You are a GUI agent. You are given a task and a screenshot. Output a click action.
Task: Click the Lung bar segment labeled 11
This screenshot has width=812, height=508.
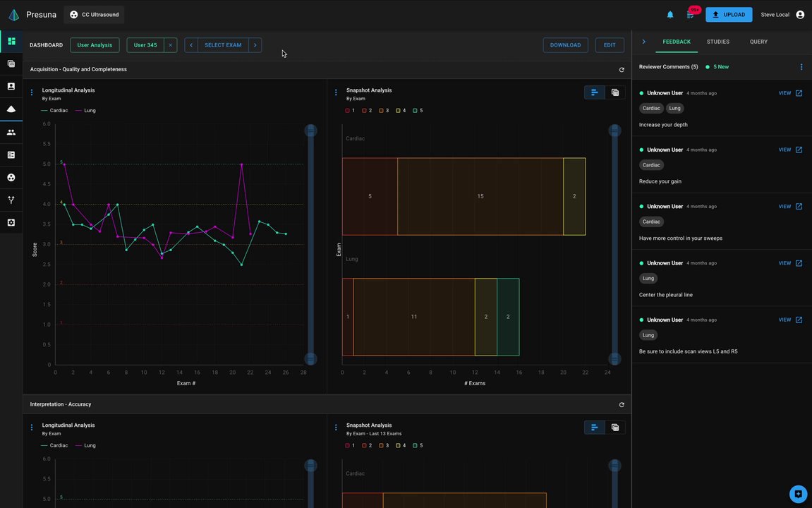pos(414,317)
